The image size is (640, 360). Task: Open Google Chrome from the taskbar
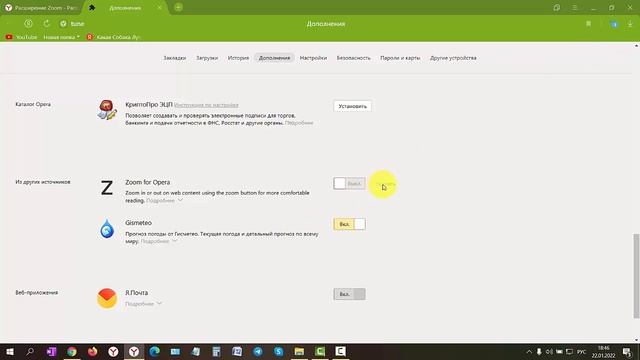[72, 351]
